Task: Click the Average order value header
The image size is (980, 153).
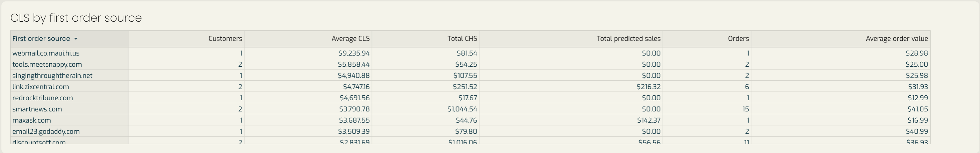Action: (841, 39)
